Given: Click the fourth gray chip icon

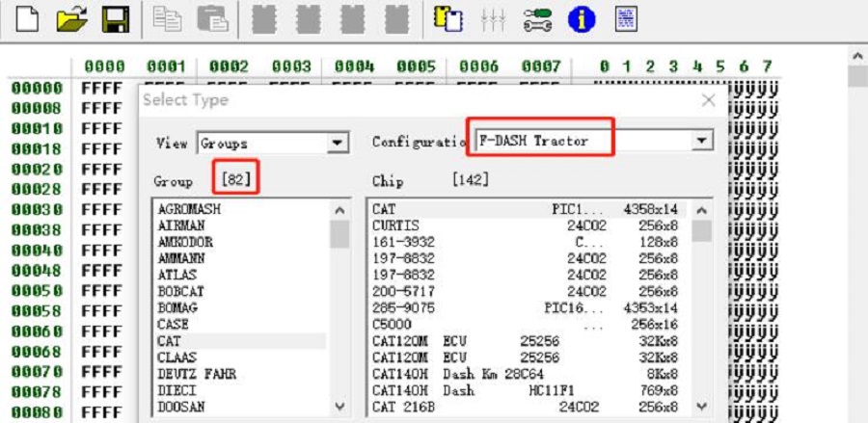Looking at the screenshot, I should point(397,19).
